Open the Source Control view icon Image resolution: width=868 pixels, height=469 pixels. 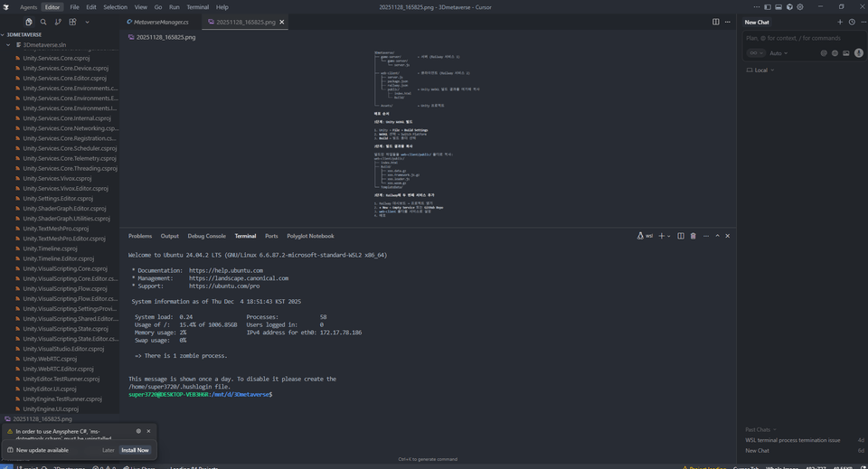[58, 22]
